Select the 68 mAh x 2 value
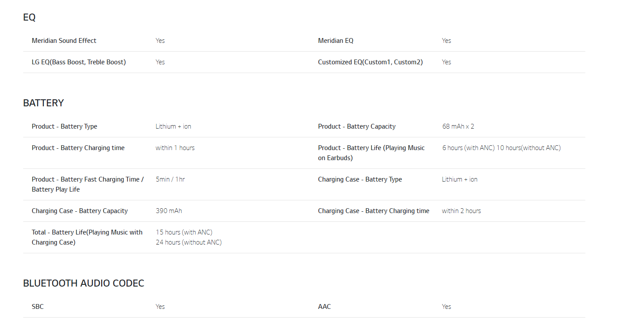Viewport: 644px width, 329px height. pyautogui.click(x=458, y=126)
